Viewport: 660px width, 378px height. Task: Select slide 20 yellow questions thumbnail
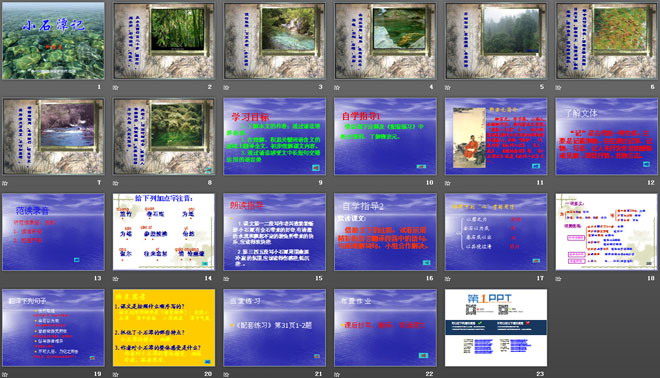164,327
